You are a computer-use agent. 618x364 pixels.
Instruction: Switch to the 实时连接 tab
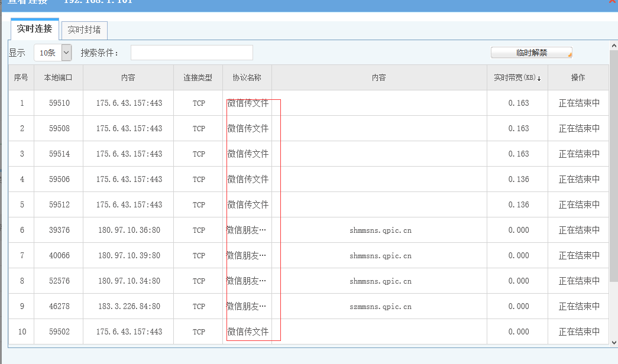point(34,29)
